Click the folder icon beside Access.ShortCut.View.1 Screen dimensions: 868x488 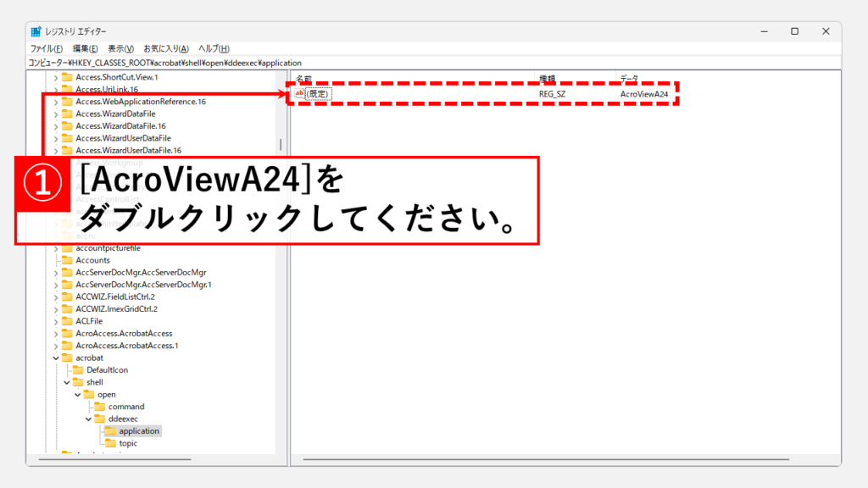point(67,77)
